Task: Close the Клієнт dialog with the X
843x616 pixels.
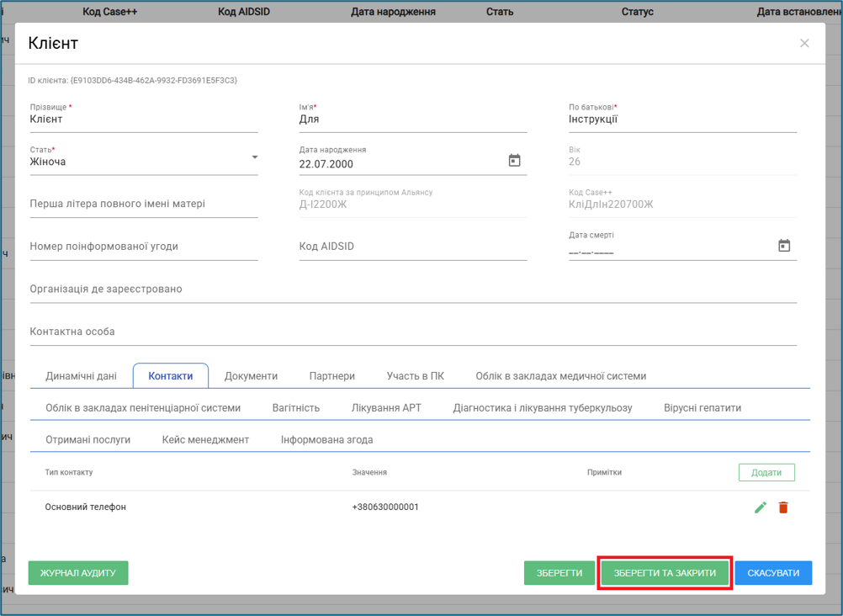Action: pyautogui.click(x=804, y=43)
